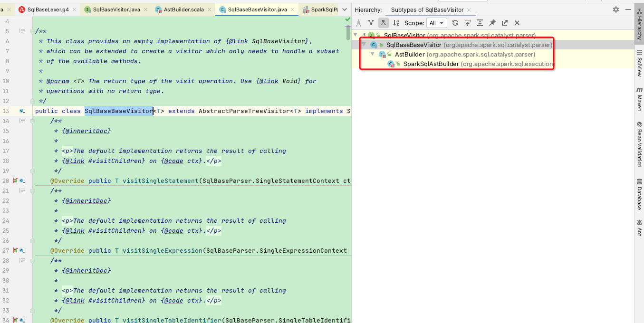Click AbstractParseTreeVisitor in the class declaration
The width and height of the screenshot is (644, 323).
point(244,111)
